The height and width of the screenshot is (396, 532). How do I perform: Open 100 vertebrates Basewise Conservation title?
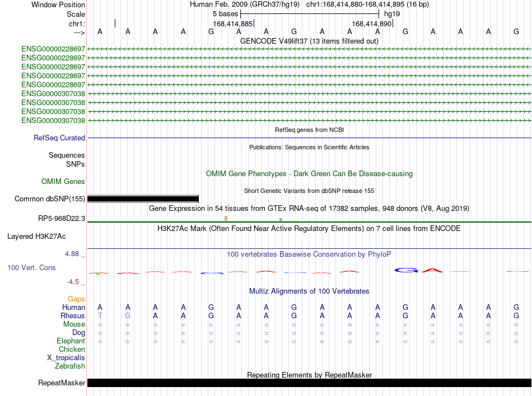(309, 254)
